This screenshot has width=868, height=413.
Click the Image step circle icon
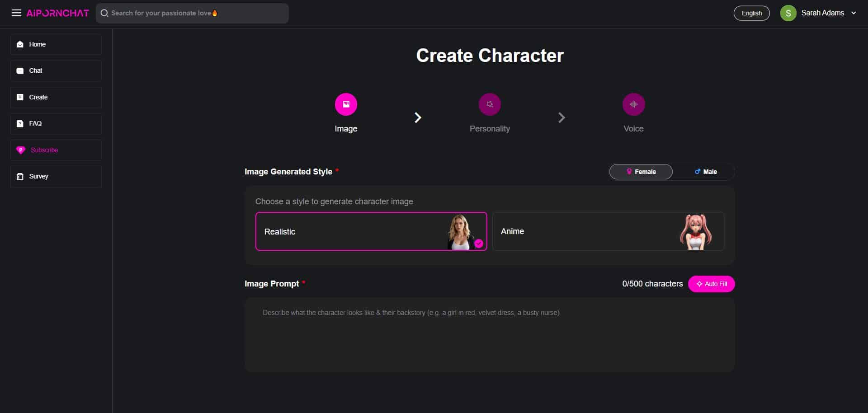click(346, 104)
